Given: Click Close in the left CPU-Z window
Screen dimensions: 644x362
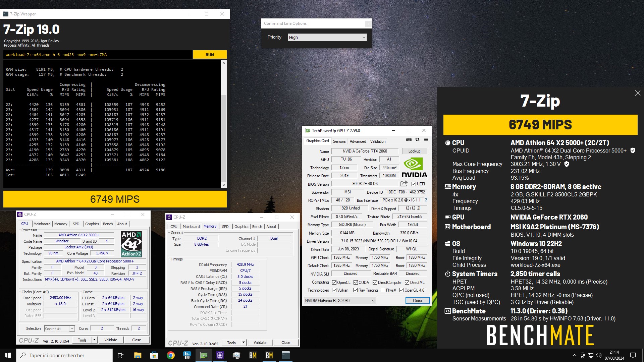Looking at the screenshot, I should (137, 340).
